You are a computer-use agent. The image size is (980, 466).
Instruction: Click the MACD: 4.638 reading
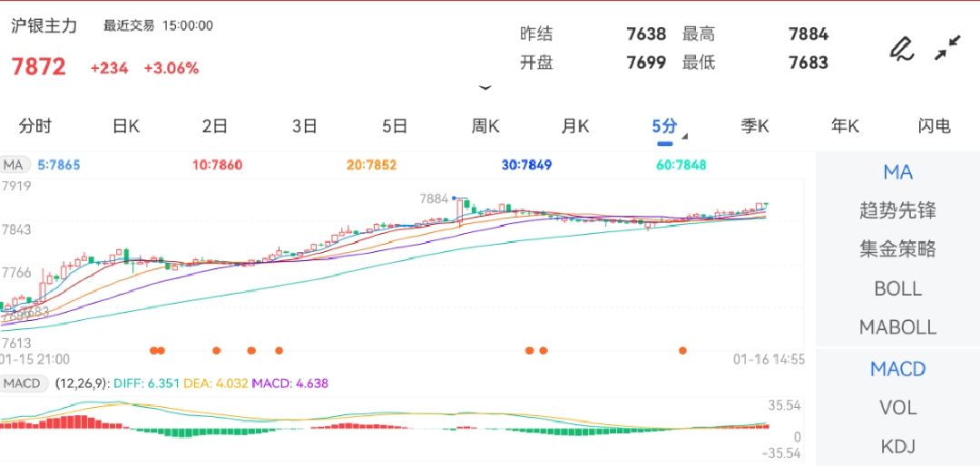pos(290,383)
